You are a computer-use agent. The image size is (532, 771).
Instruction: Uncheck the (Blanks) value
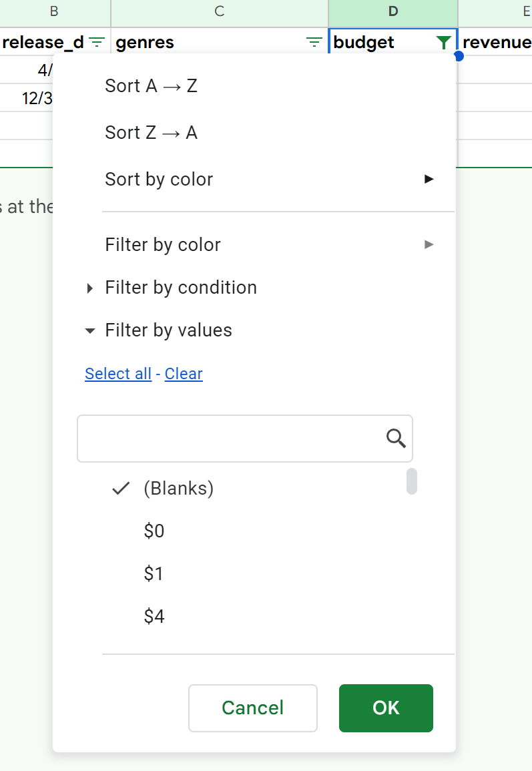[x=178, y=489]
